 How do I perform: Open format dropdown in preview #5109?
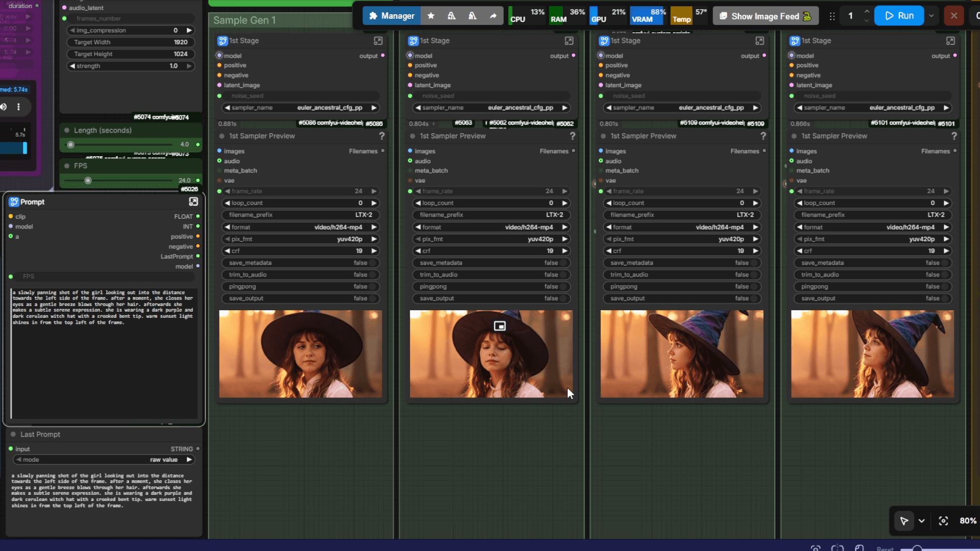point(683,227)
